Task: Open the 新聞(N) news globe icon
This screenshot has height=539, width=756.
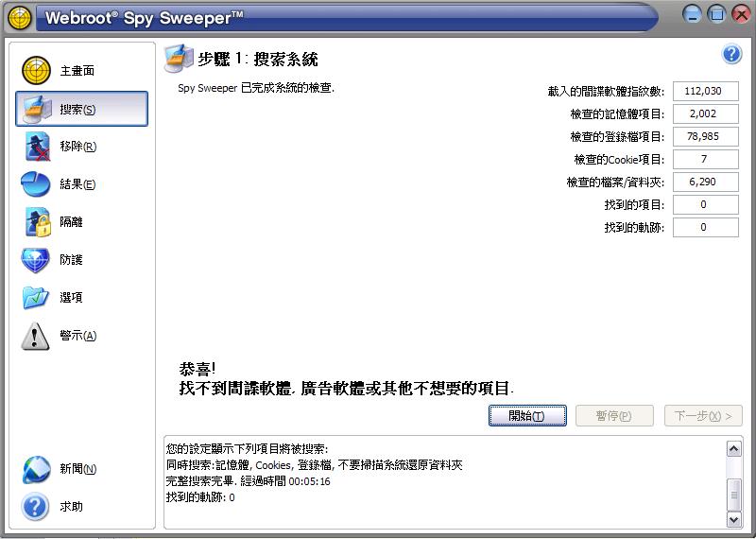Action: click(x=36, y=469)
